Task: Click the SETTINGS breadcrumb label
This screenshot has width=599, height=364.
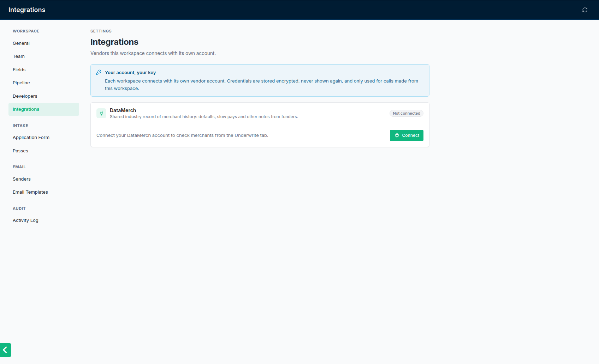Action: pos(101,31)
